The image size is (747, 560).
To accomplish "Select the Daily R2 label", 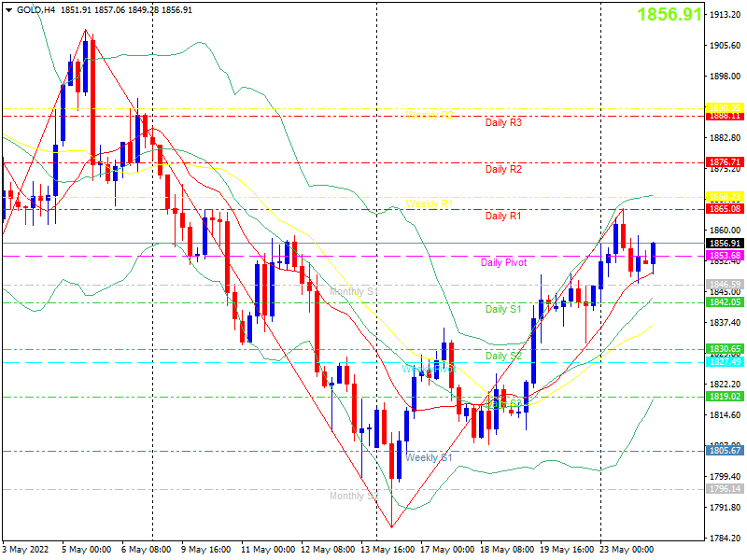I will (503, 169).
